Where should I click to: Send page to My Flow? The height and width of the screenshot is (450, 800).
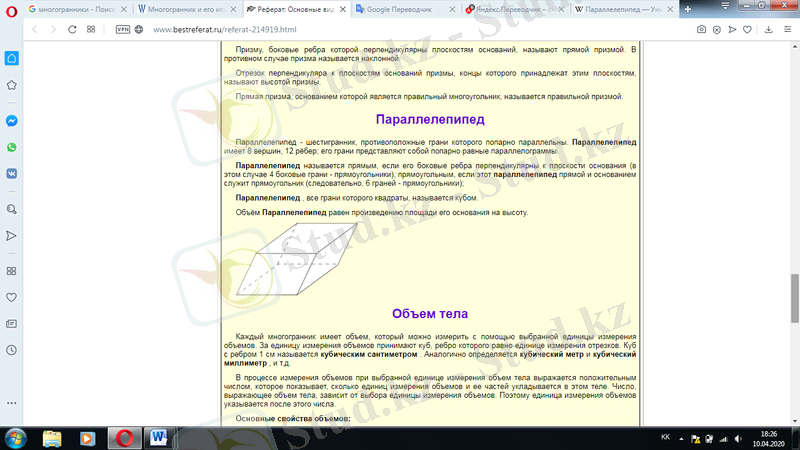pos(732,30)
